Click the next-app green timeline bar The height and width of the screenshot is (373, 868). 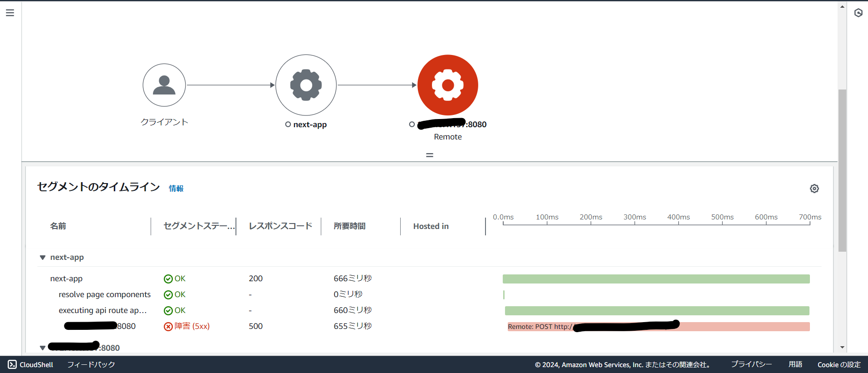(x=656, y=279)
